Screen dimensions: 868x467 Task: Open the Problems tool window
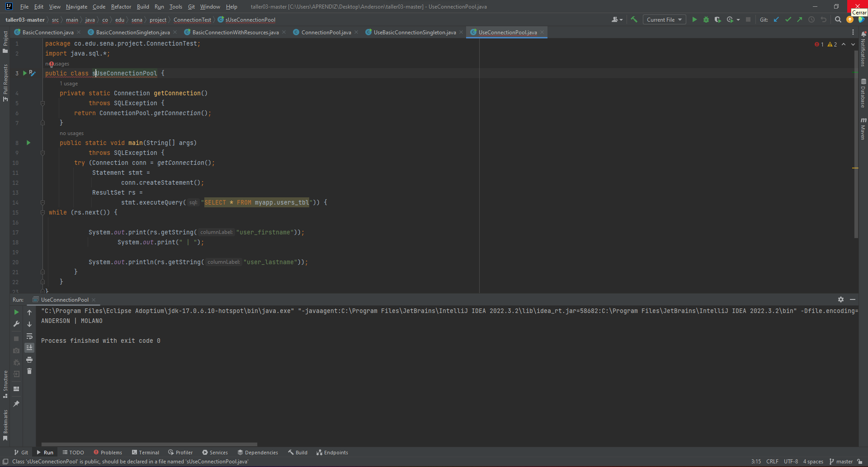click(x=108, y=453)
